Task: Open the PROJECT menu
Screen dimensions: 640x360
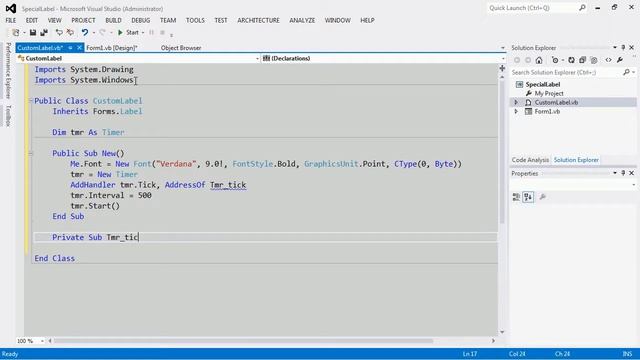Action: pyautogui.click(x=83, y=20)
